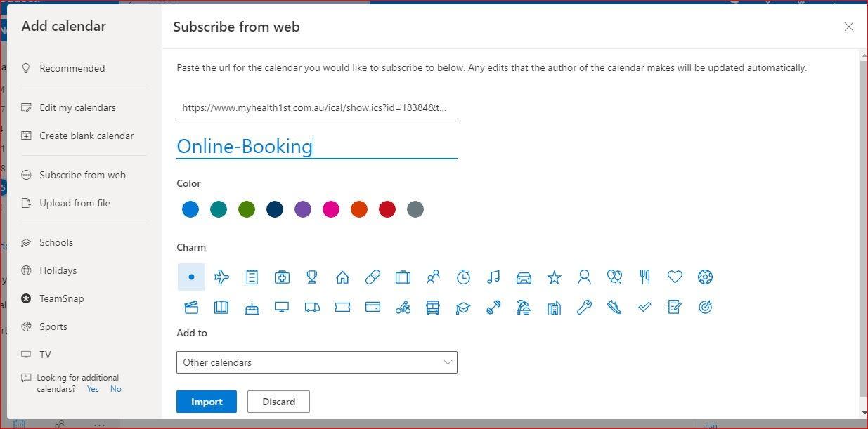Pick the airplane charm
This screenshot has height=429, width=868.
(221, 277)
